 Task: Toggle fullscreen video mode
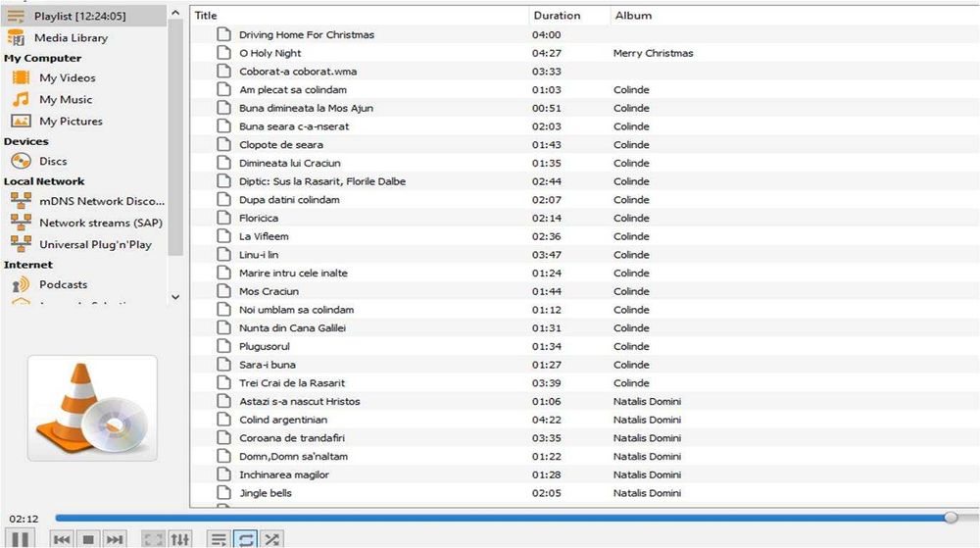tap(153, 539)
